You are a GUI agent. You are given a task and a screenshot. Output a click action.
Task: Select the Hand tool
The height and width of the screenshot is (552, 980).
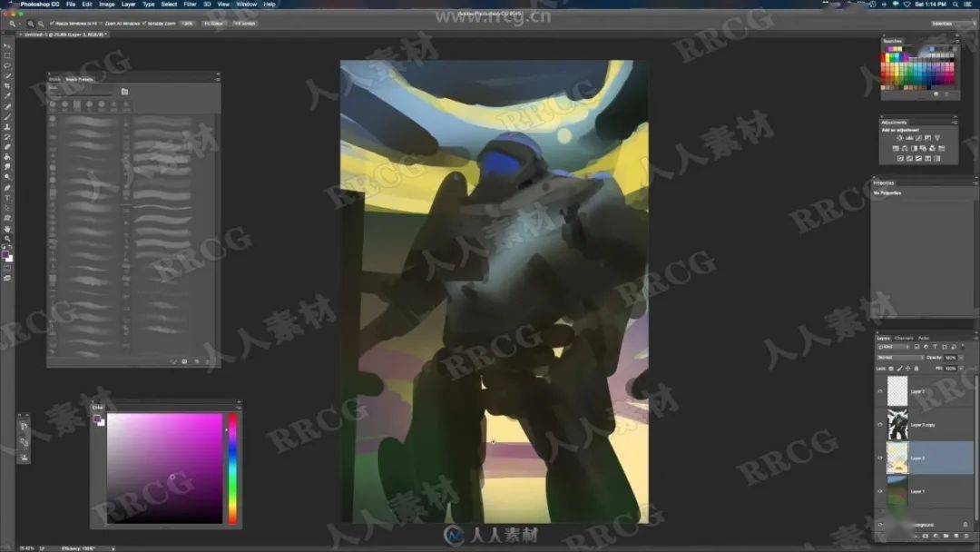8,229
